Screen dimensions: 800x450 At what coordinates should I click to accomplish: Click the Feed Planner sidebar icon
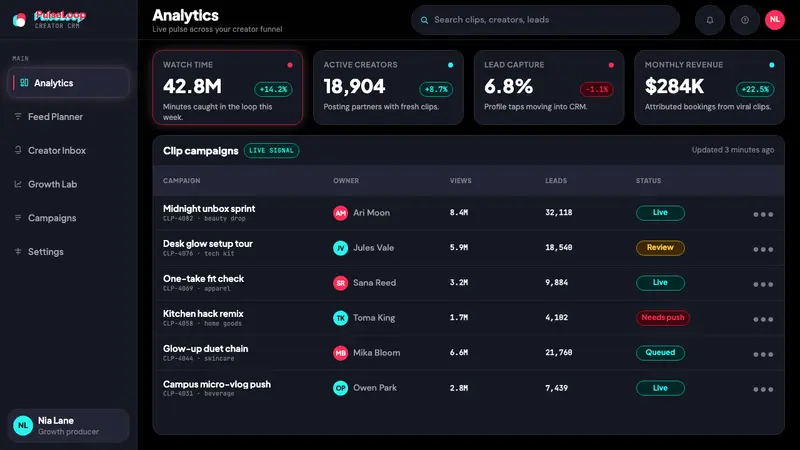pyautogui.click(x=18, y=116)
